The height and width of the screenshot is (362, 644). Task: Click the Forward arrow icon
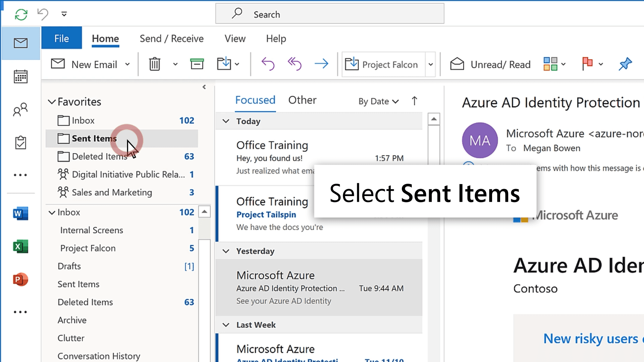click(321, 64)
